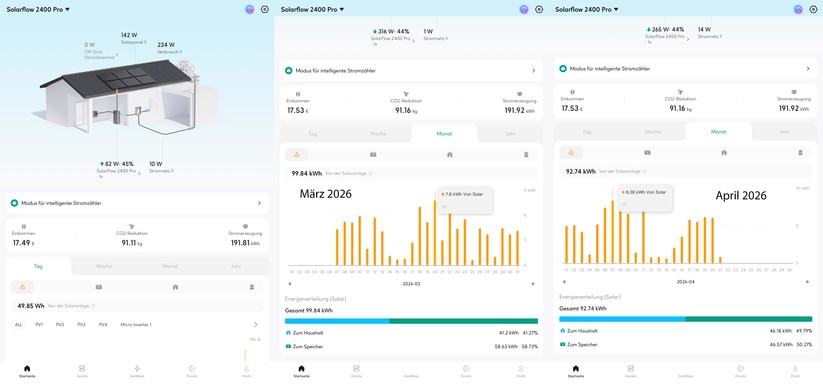Tap purple avatar icon on the April screen
Image resolution: width=823 pixels, height=385 pixels.
[798, 9]
